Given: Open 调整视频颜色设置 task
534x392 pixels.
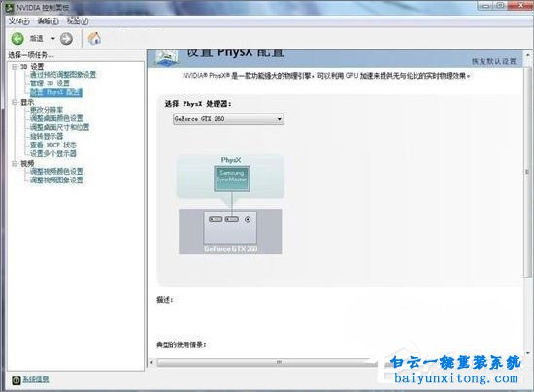Looking at the screenshot, I should tap(56, 171).
